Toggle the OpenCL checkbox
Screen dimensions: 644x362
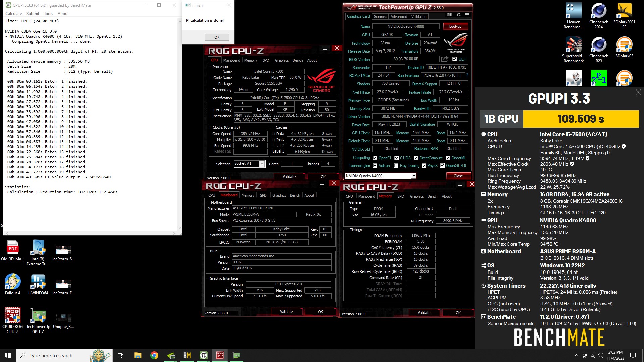click(x=375, y=158)
